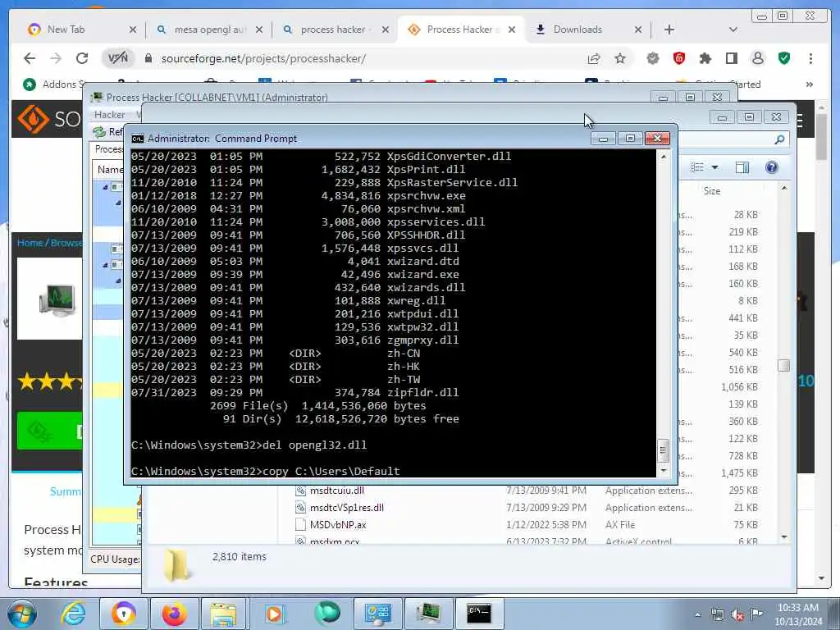Select msdtcVSp1res.dll in Explorer file list

(347, 507)
